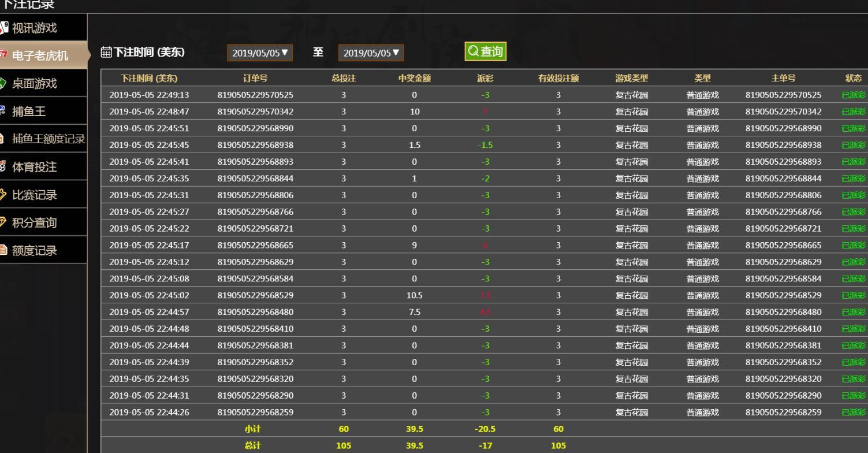Click the calendar icon beside 下注时间
Screen dimensions: 868x453
(106, 53)
